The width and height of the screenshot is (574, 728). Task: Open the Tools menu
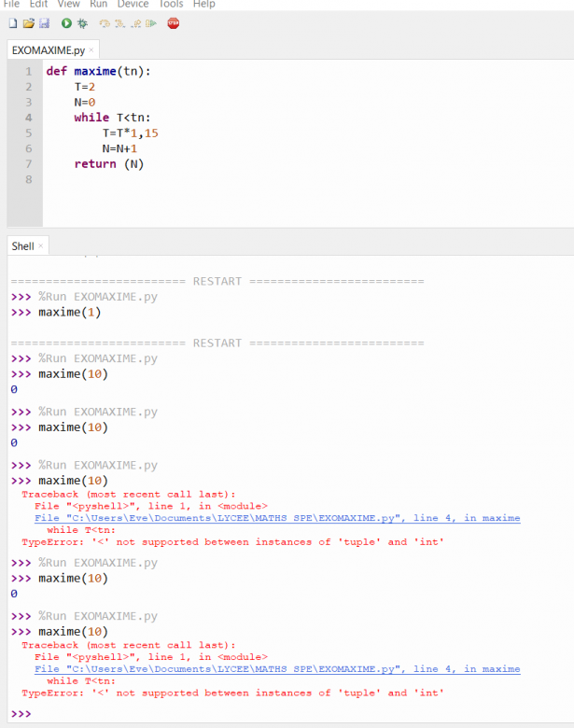point(171,5)
